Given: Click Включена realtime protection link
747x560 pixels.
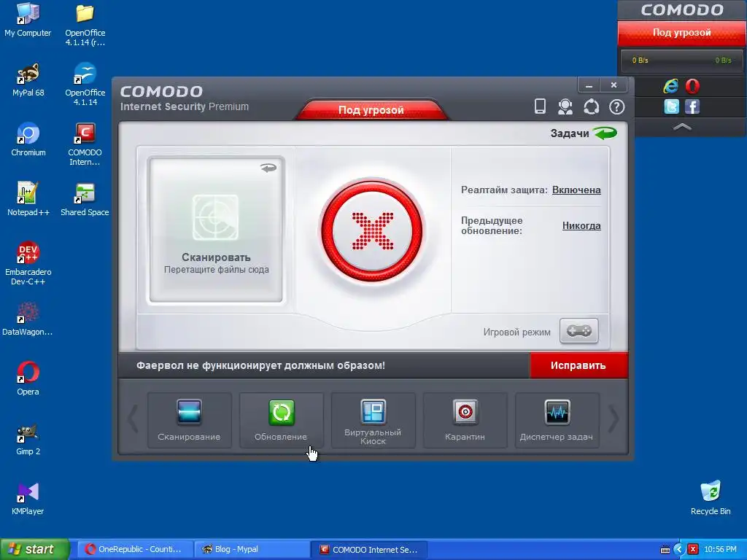Looking at the screenshot, I should pyautogui.click(x=576, y=190).
